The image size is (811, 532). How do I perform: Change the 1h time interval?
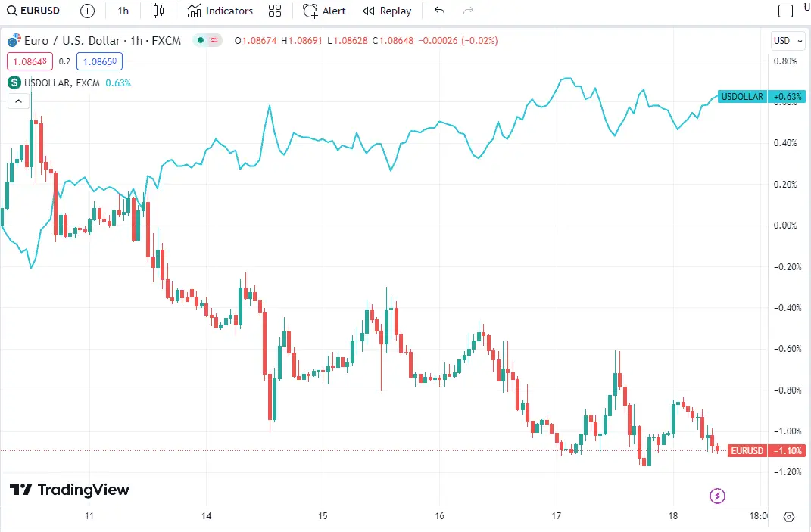[123, 11]
